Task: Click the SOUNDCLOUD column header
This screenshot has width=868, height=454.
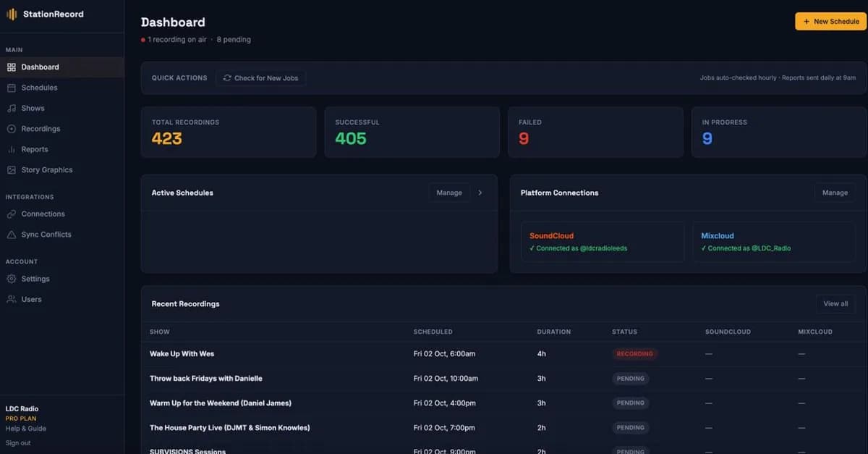Action: coord(728,332)
